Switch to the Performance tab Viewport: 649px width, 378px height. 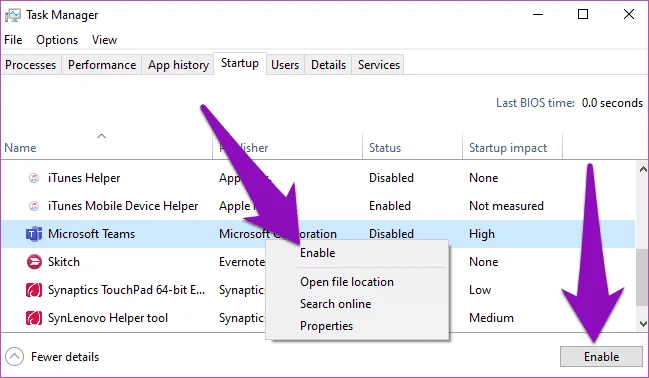click(102, 65)
